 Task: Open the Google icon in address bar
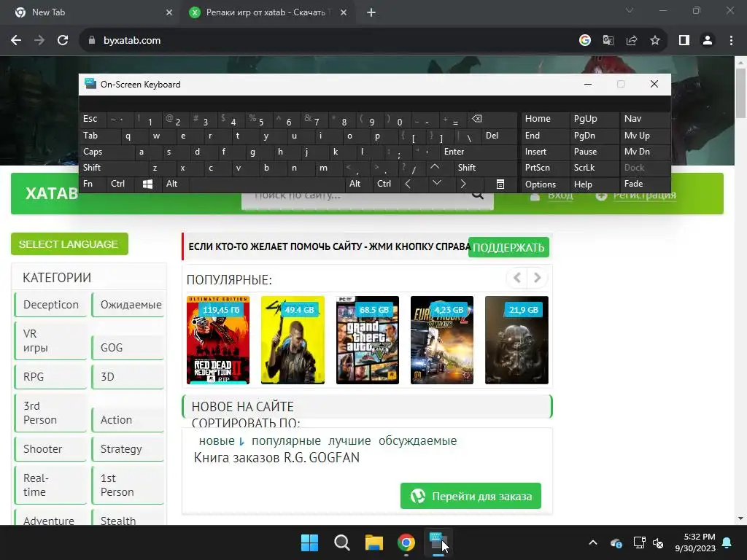pos(585,41)
